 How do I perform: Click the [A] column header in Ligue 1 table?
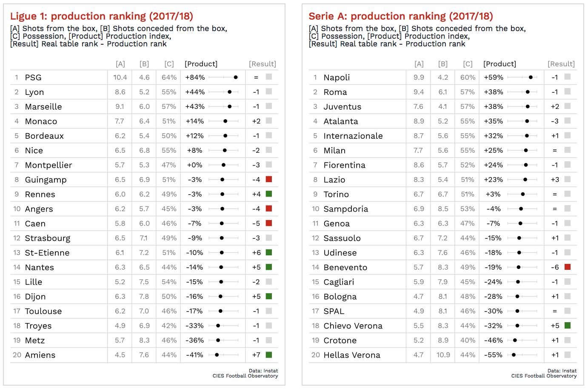tap(120, 64)
